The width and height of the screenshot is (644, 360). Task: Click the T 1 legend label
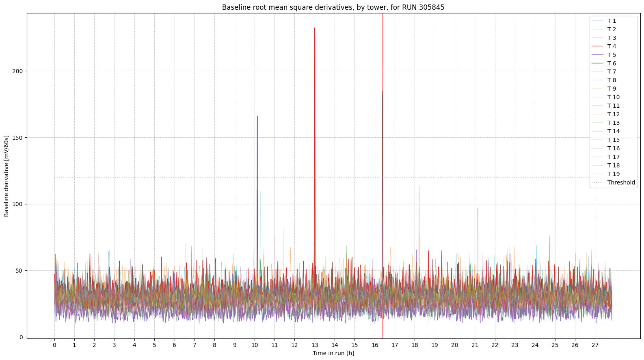pyautogui.click(x=612, y=21)
